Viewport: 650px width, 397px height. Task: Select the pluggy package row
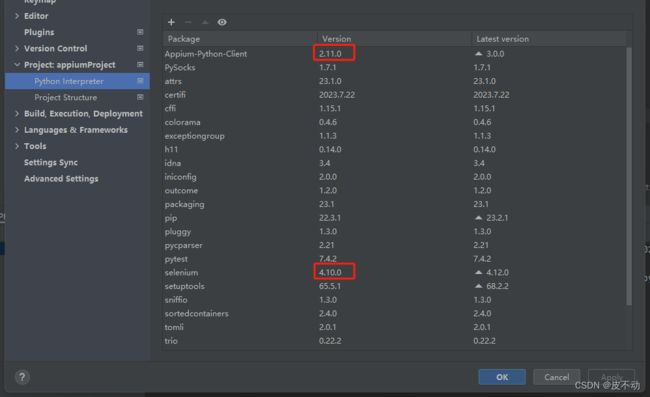[x=394, y=231]
